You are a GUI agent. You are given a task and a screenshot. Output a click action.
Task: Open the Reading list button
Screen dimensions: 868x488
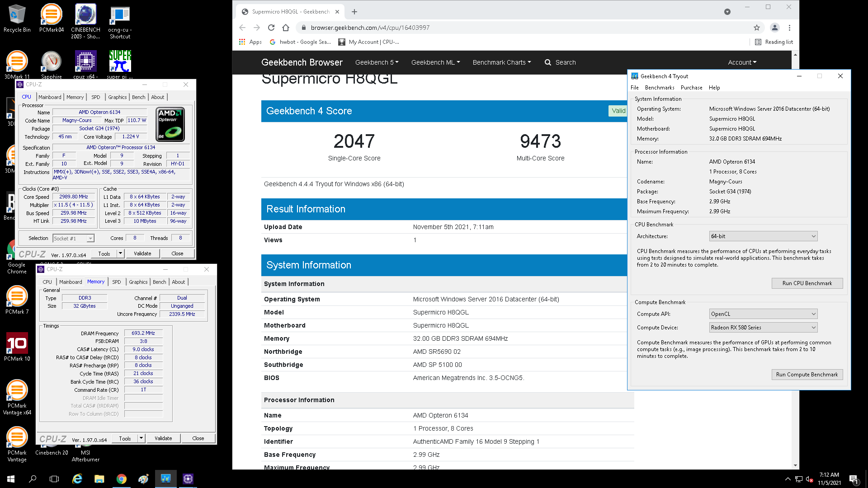pos(774,42)
